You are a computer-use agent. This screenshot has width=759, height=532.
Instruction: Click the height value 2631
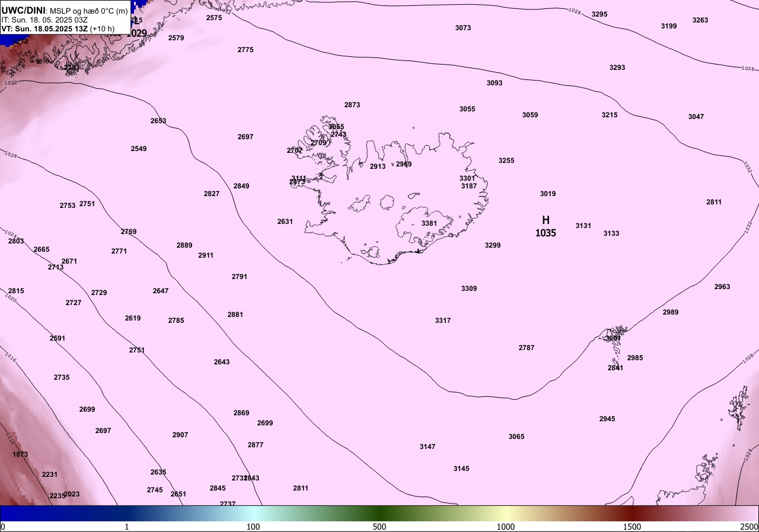click(285, 222)
